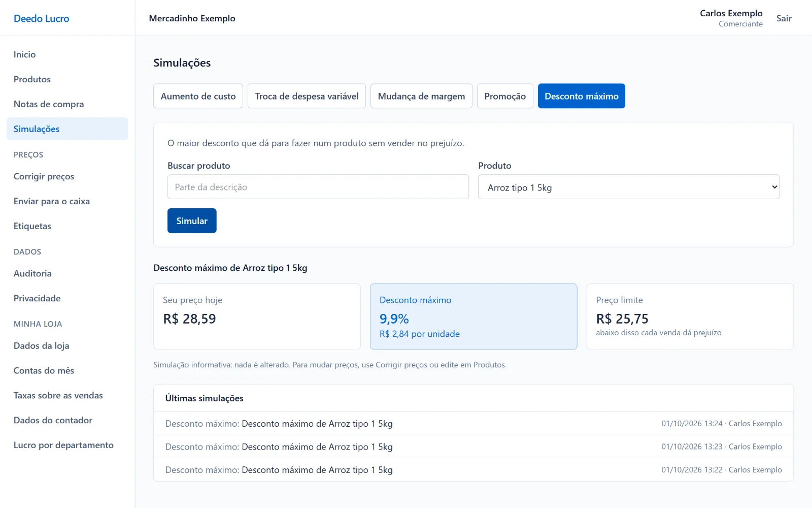
Task: Open Lucro por departamento
Action: 67,445
